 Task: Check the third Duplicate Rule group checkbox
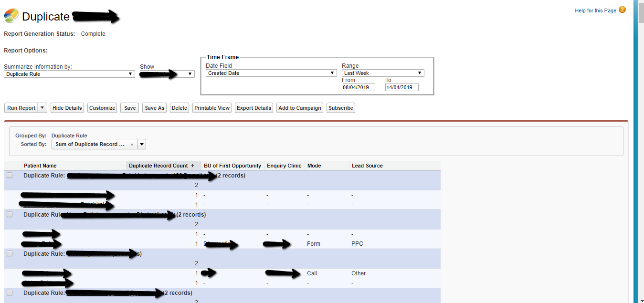[x=10, y=254]
